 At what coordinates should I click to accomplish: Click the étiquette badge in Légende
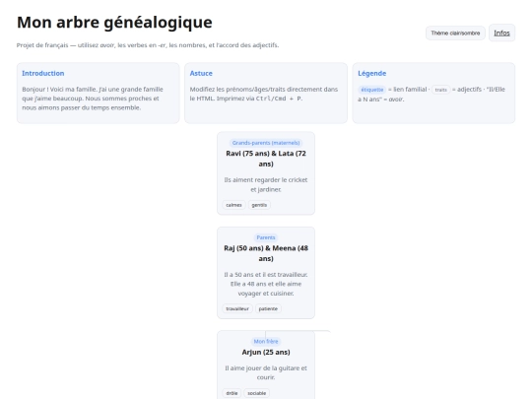(x=371, y=90)
